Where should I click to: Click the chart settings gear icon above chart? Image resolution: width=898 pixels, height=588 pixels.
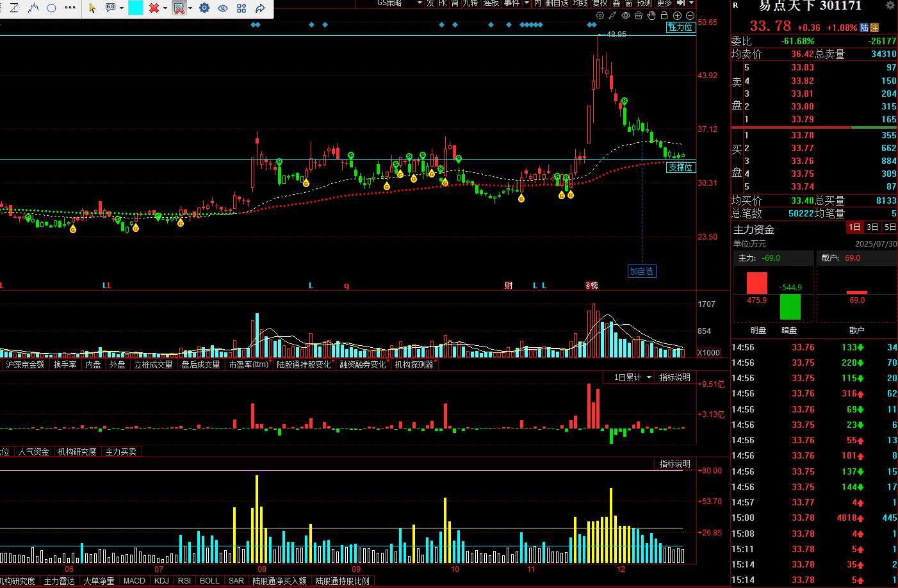tap(600, 15)
